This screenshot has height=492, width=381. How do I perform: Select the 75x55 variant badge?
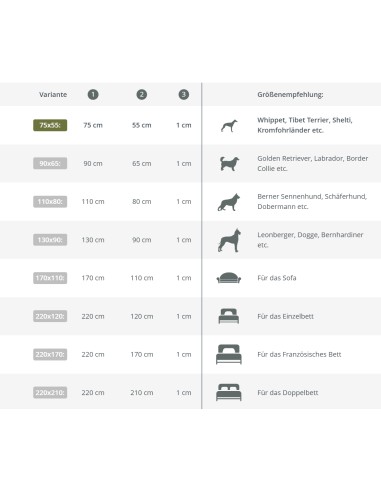(50, 125)
